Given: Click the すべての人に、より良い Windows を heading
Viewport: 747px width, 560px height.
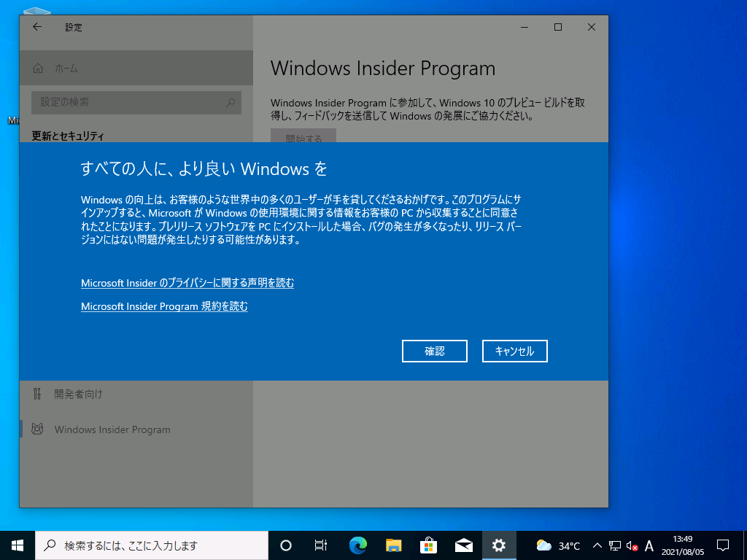Looking at the screenshot, I should coord(204,169).
